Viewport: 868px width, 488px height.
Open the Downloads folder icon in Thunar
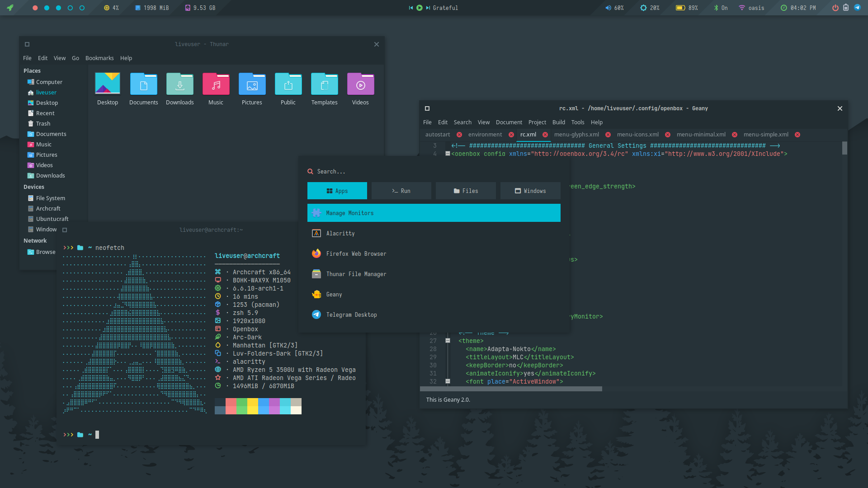[x=179, y=84]
